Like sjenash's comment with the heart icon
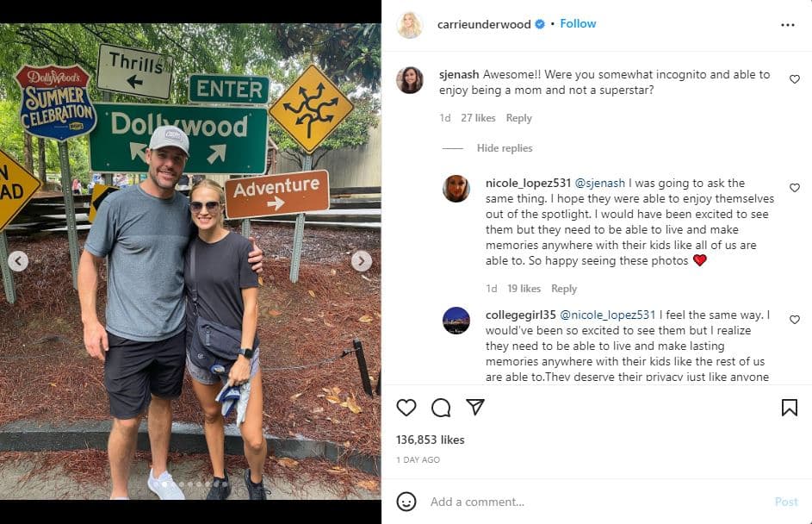Image resolution: width=812 pixels, height=524 pixels. 794,78
